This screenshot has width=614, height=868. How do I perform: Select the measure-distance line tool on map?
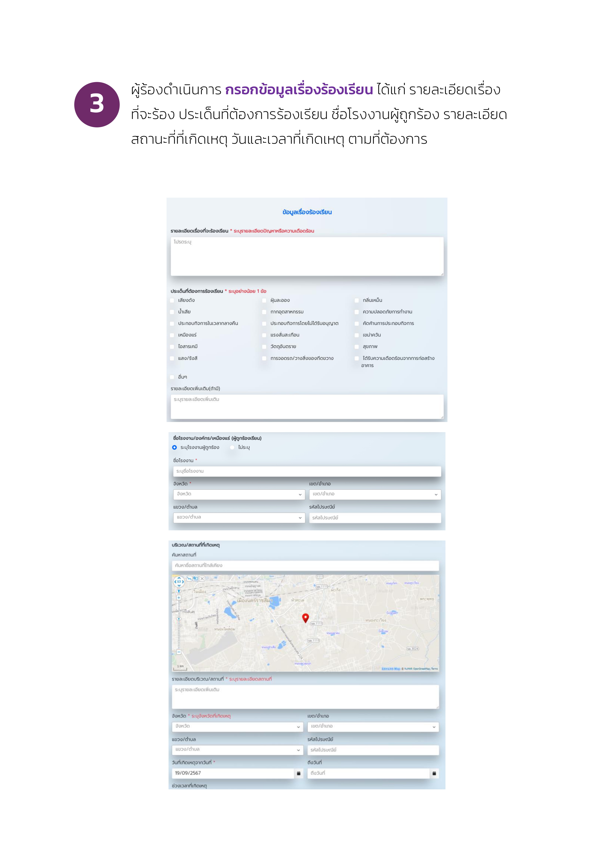point(189,578)
